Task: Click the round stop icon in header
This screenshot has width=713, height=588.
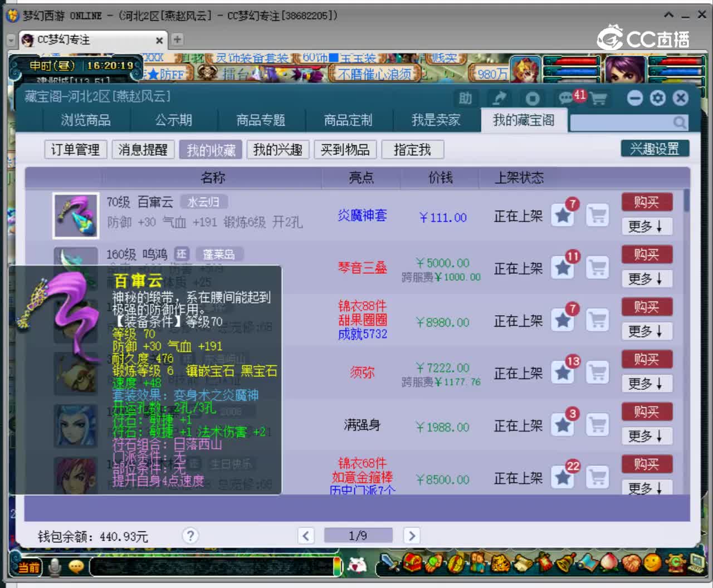Action: click(533, 99)
